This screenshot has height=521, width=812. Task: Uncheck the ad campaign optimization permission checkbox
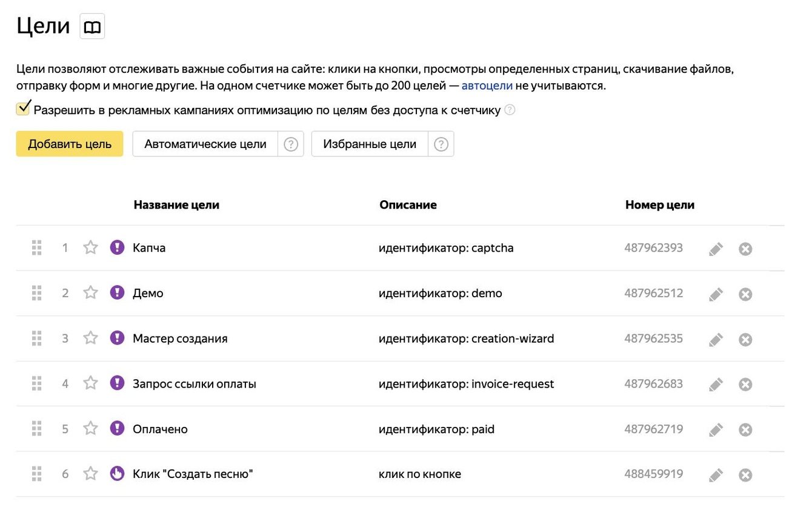[24, 109]
